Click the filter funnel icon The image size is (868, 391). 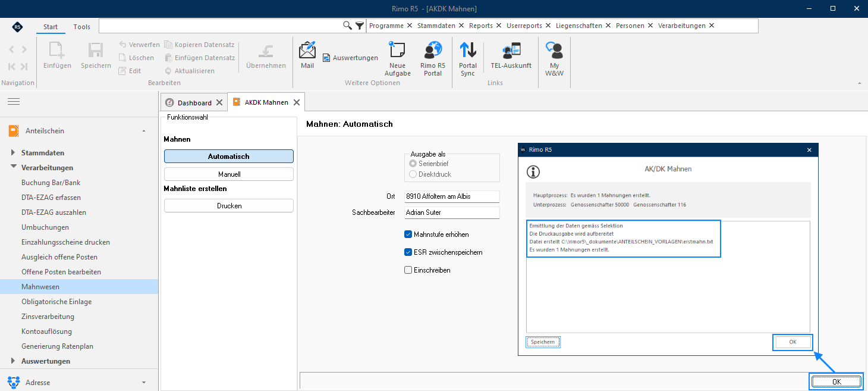(360, 26)
